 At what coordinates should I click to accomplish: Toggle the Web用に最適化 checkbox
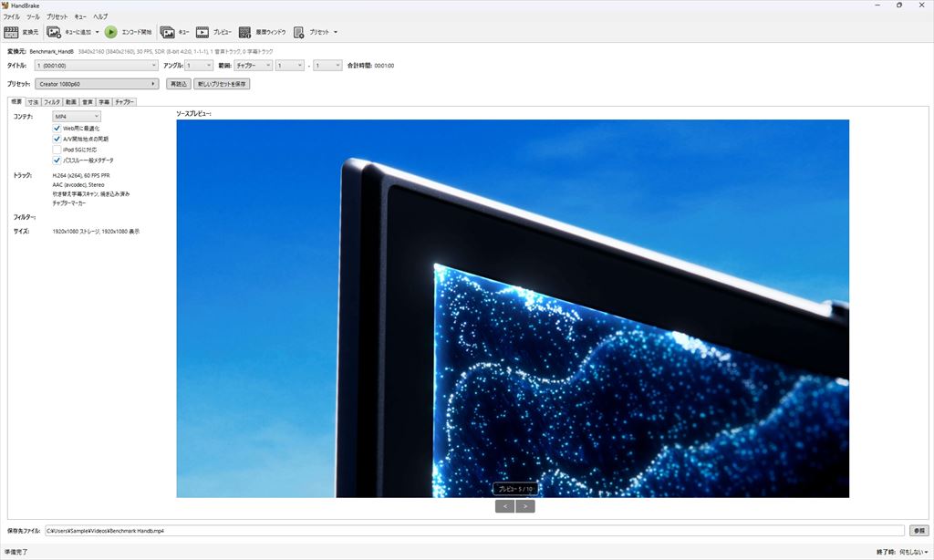57,128
